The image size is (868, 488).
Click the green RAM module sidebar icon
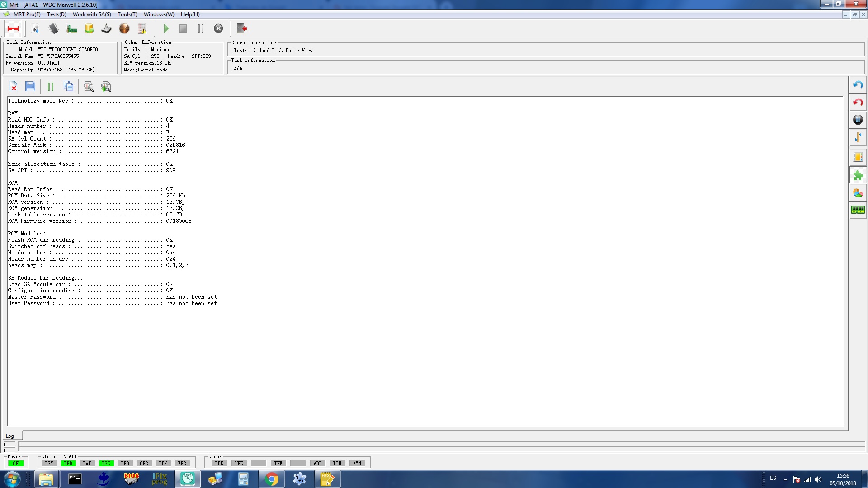[858, 210]
